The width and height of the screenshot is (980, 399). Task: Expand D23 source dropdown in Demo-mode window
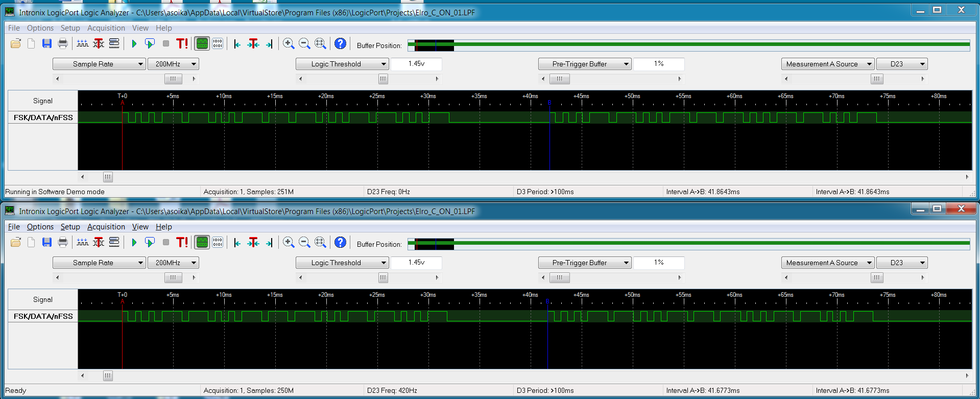tap(902, 64)
